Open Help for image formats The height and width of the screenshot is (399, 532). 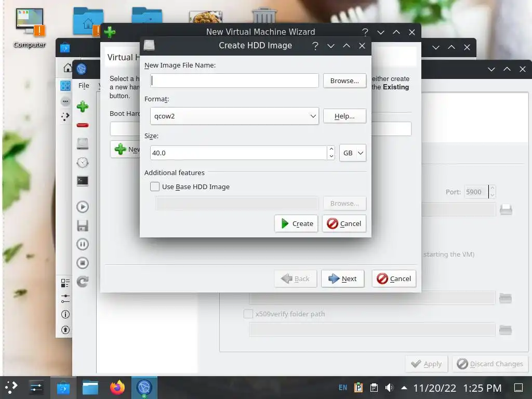344,116
